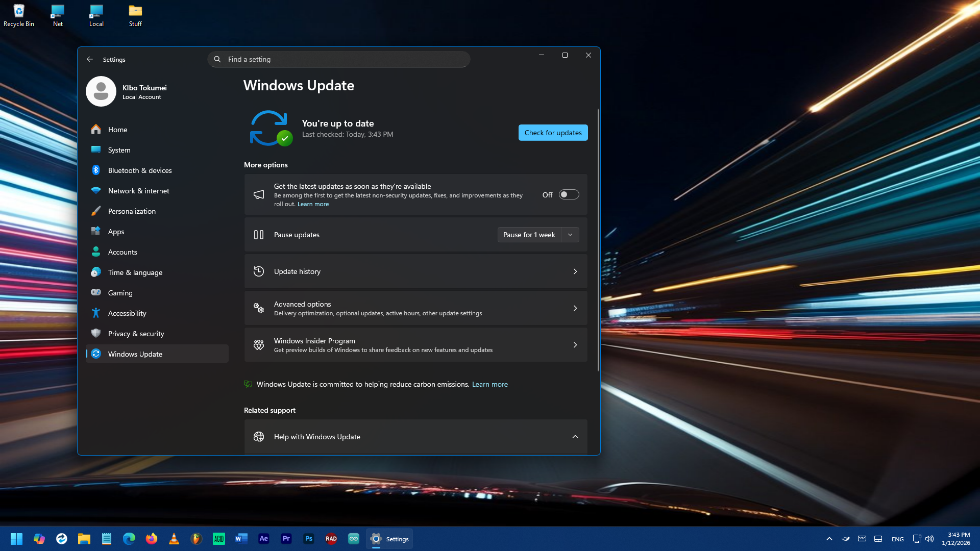The height and width of the screenshot is (551, 980).
Task: Click the Gaming controller icon in the sidebar
Action: pyautogui.click(x=96, y=293)
